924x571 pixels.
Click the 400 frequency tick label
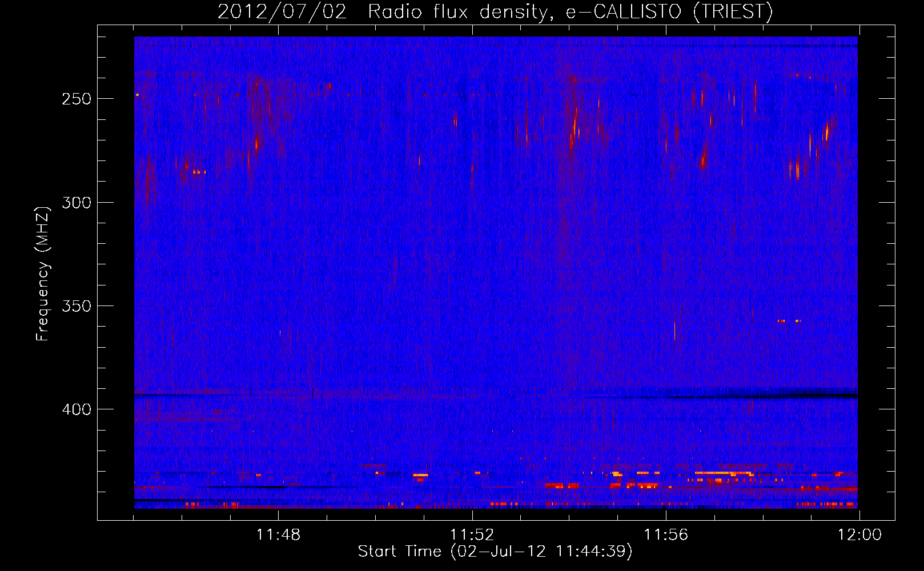point(77,410)
